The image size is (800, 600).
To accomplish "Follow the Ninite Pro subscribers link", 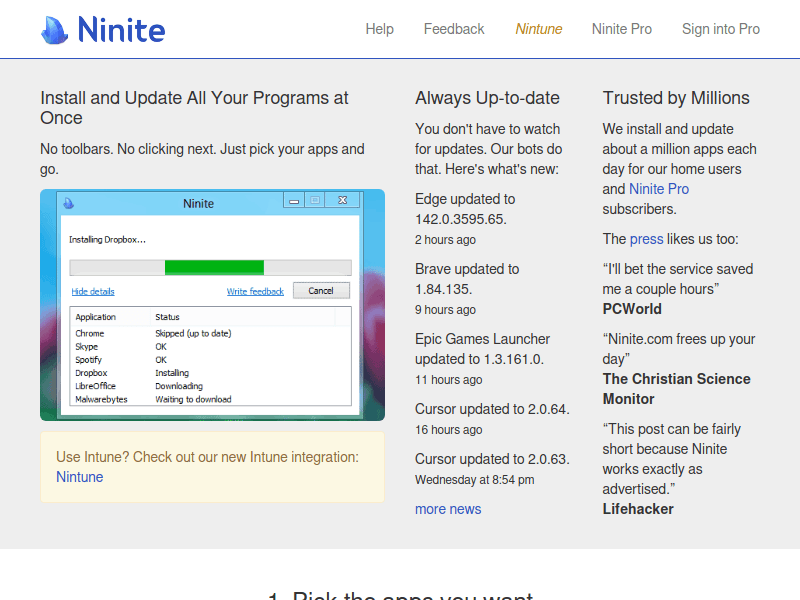I will (659, 188).
